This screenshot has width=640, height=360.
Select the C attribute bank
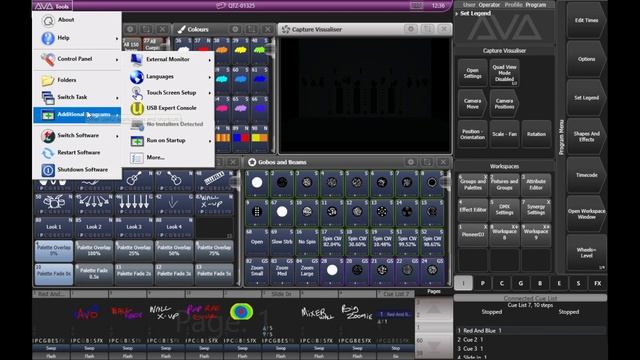pyautogui.click(x=502, y=283)
